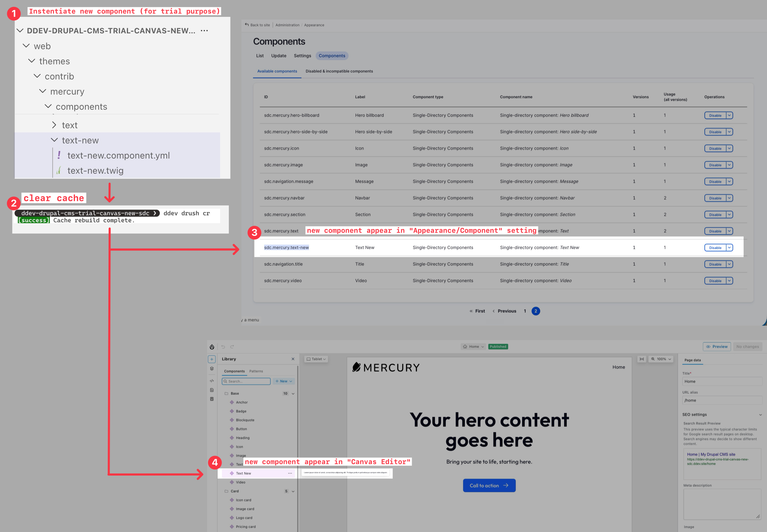Screen dimensions: 767x532
Task: Collapse the themes folder in file explorer
Action: (x=32, y=61)
